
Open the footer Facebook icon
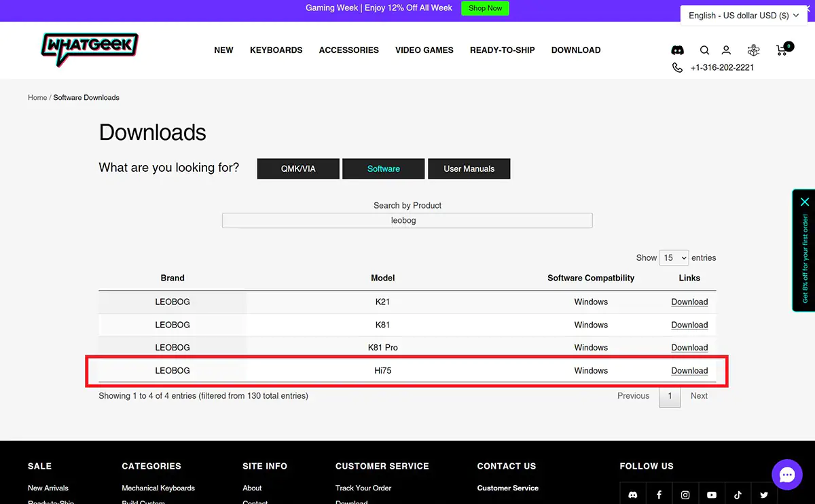[659, 495]
